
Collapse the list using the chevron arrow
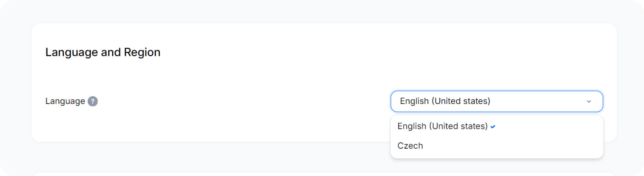(589, 102)
